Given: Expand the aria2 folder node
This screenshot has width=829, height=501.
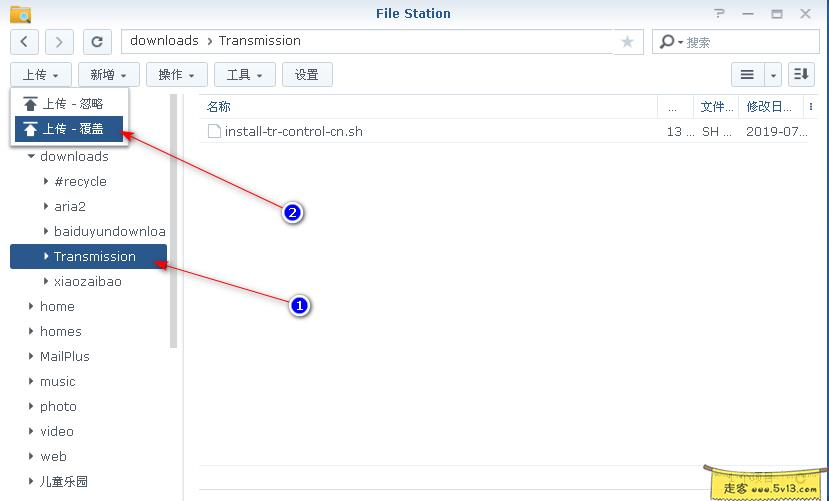Looking at the screenshot, I should [46, 207].
